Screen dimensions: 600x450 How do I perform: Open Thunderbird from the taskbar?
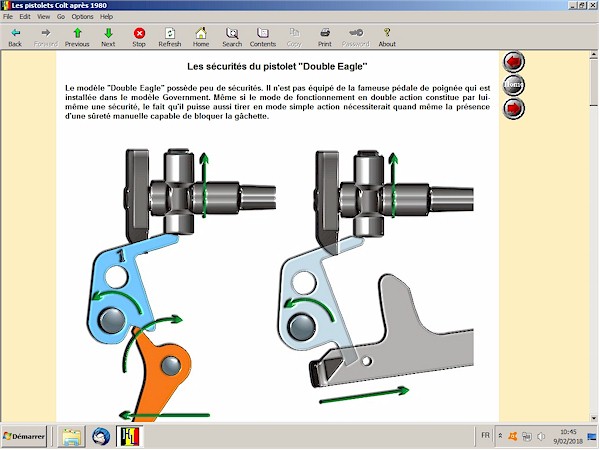coord(101,437)
